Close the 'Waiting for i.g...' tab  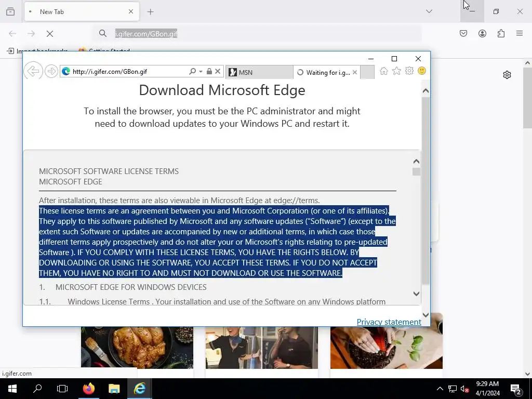pos(354,72)
